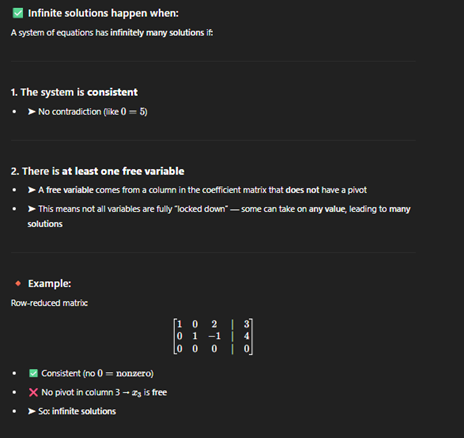Click the orange diamond icon next to Example
The height and width of the screenshot is (438, 464).
click(18, 283)
